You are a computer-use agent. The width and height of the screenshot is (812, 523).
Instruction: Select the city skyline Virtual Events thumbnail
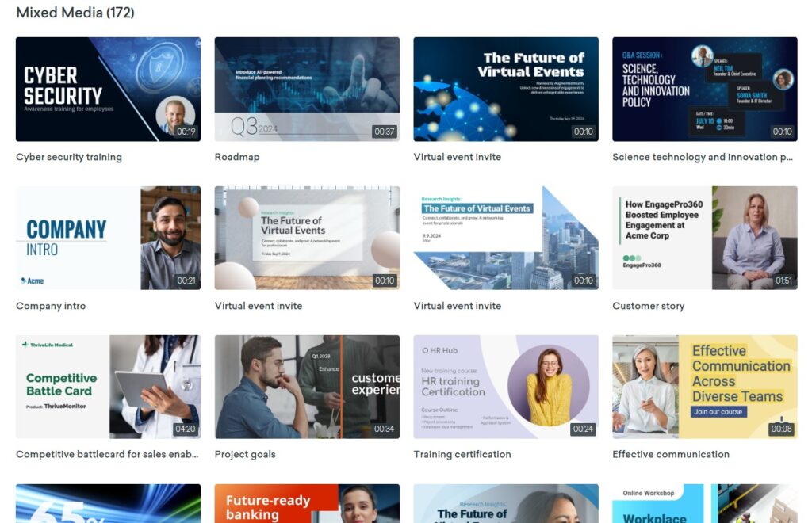coord(506,238)
